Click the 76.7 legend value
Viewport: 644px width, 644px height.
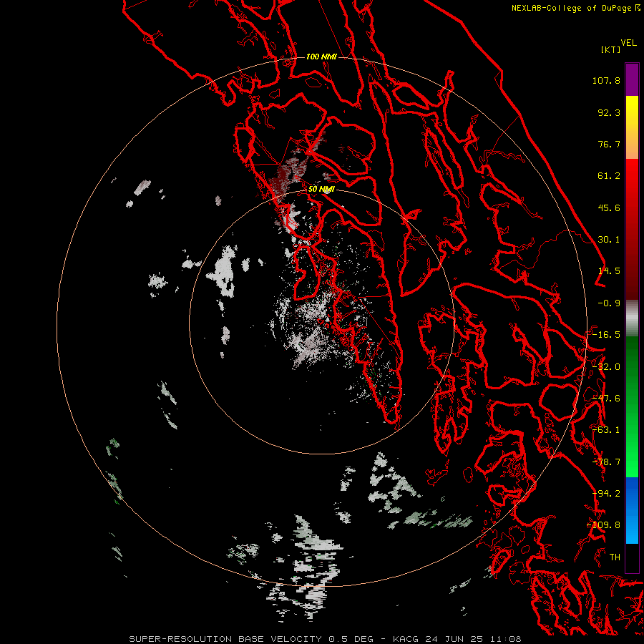609,144
